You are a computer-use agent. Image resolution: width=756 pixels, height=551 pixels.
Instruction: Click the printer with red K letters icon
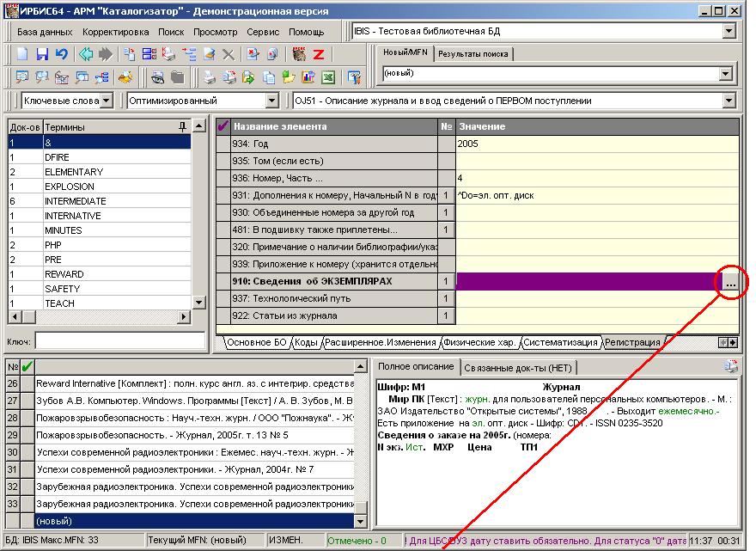pyautogui.click(x=168, y=54)
